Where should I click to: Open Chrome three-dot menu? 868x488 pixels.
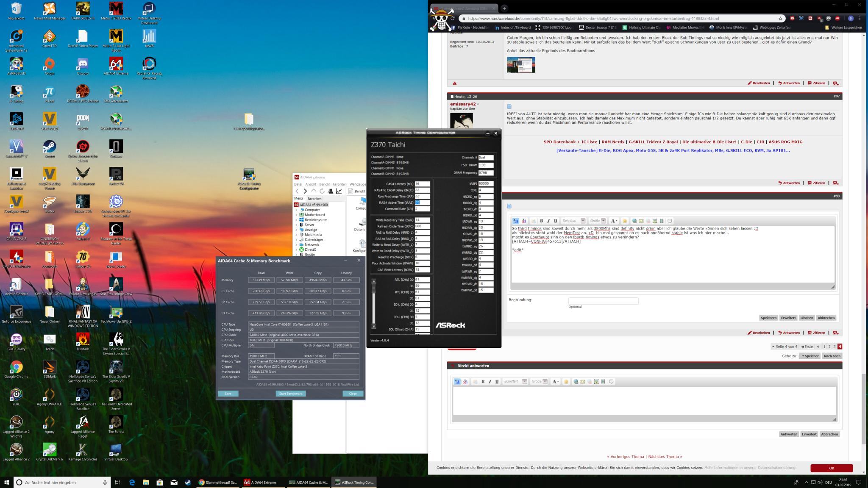click(x=860, y=18)
